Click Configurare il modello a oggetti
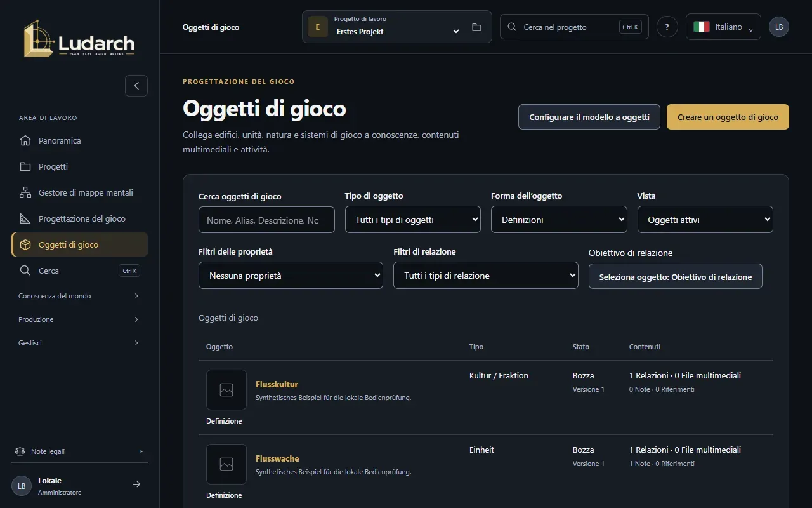This screenshot has height=508, width=812. pos(589,117)
